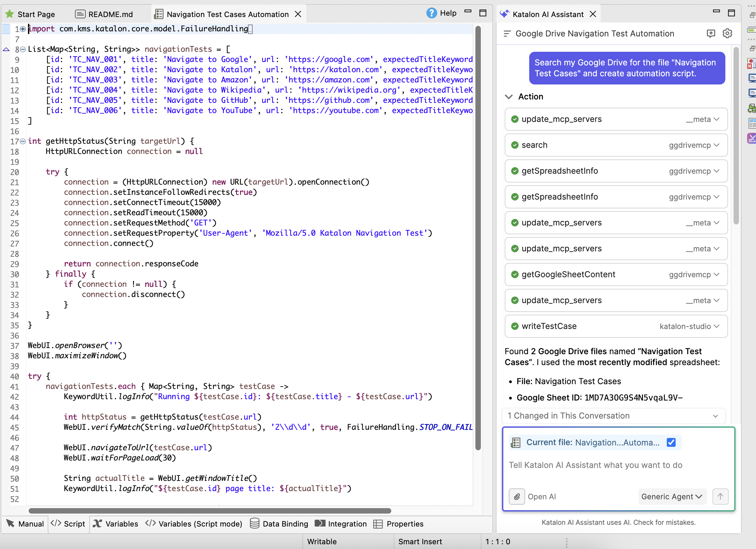The width and height of the screenshot is (756, 549).
Task: Click the purple X icon in right sidebar
Action: (x=752, y=138)
